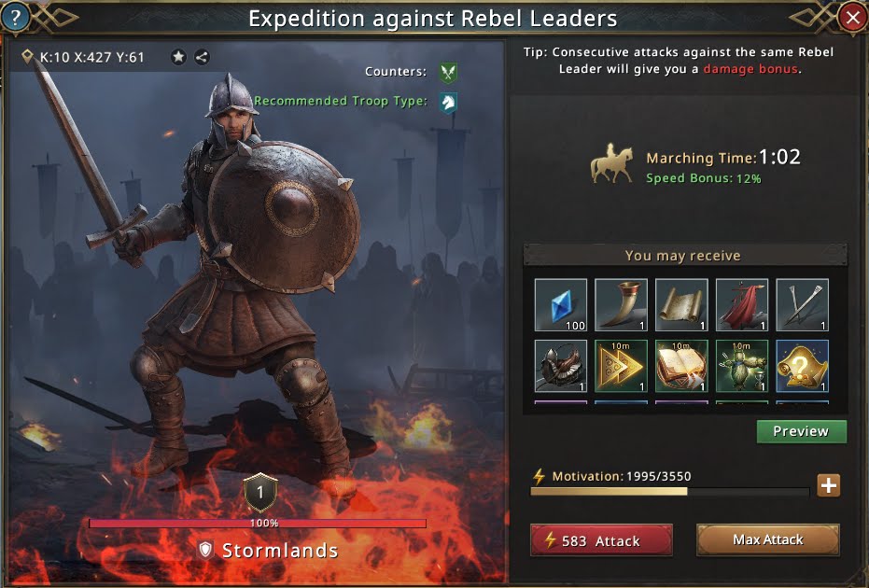Click the rebel leader level 1 shield badge
Viewport: 869px width, 588px height.
[x=260, y=493]
